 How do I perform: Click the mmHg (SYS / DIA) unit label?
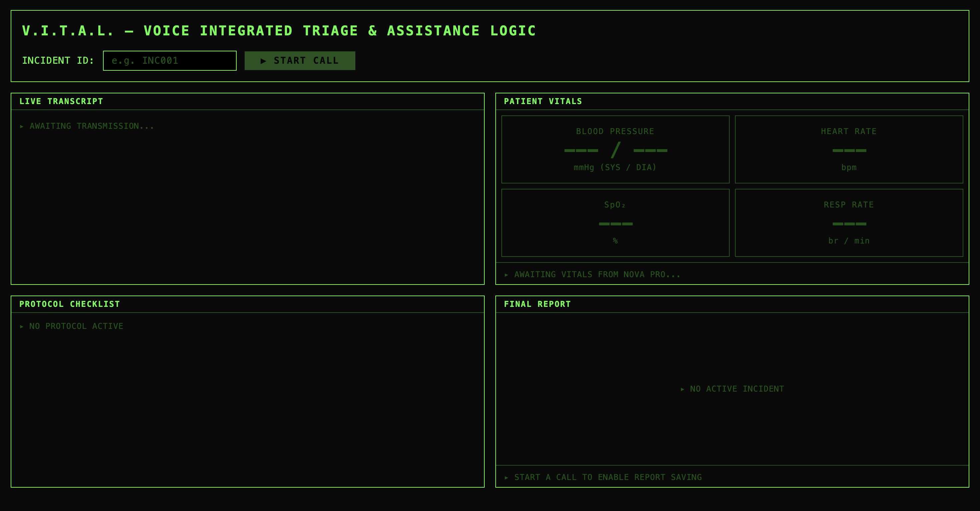coord(615,167)
